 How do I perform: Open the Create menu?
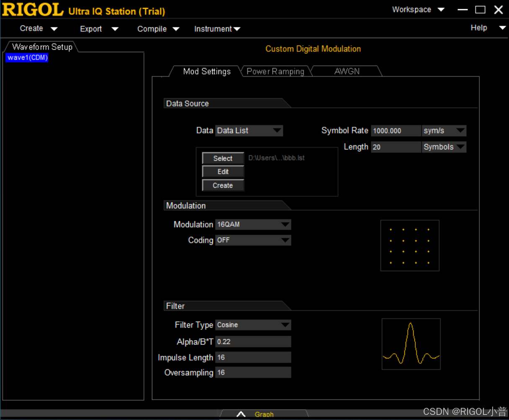38,28
